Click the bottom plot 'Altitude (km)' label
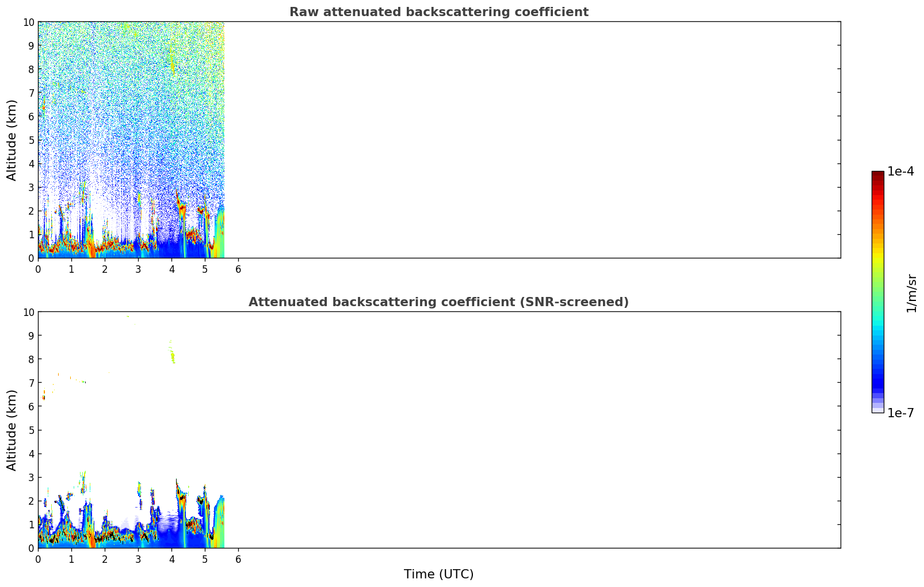924x587 pixels. (x=12, y=430)
